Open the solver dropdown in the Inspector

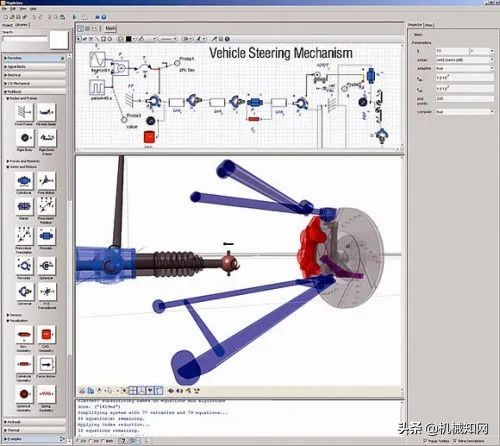click(x=465, y=60)
